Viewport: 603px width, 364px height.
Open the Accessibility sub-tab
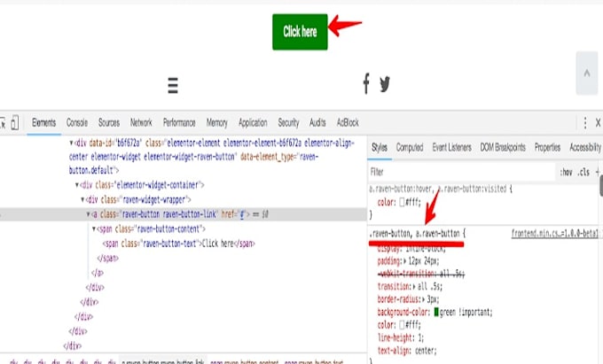coord(585,147)
